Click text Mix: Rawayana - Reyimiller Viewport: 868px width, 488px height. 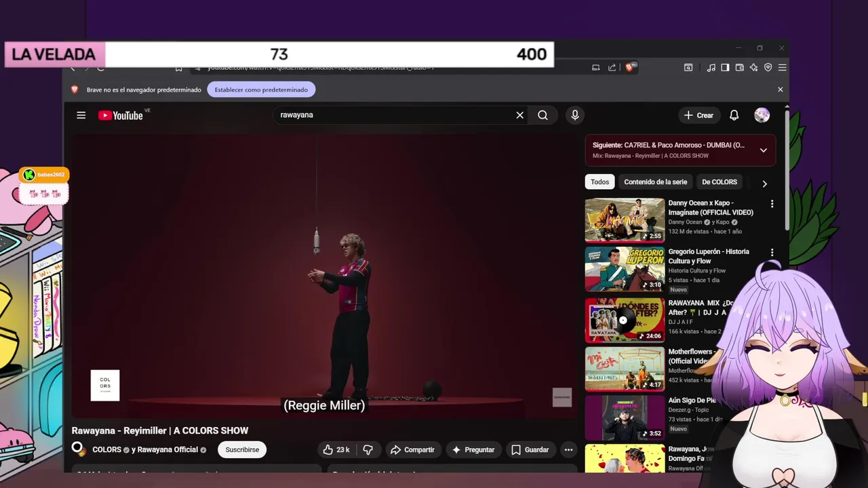[650, 156]
